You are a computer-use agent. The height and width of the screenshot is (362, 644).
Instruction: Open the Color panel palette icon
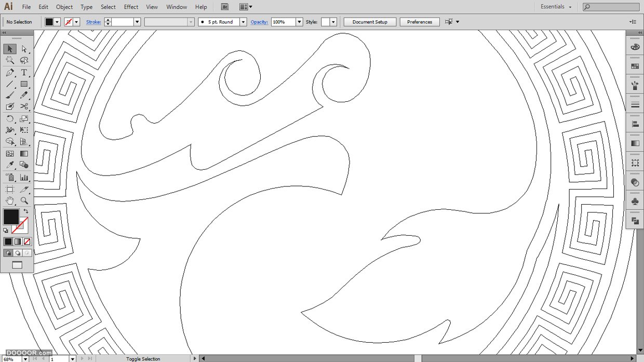click(635, 47)
